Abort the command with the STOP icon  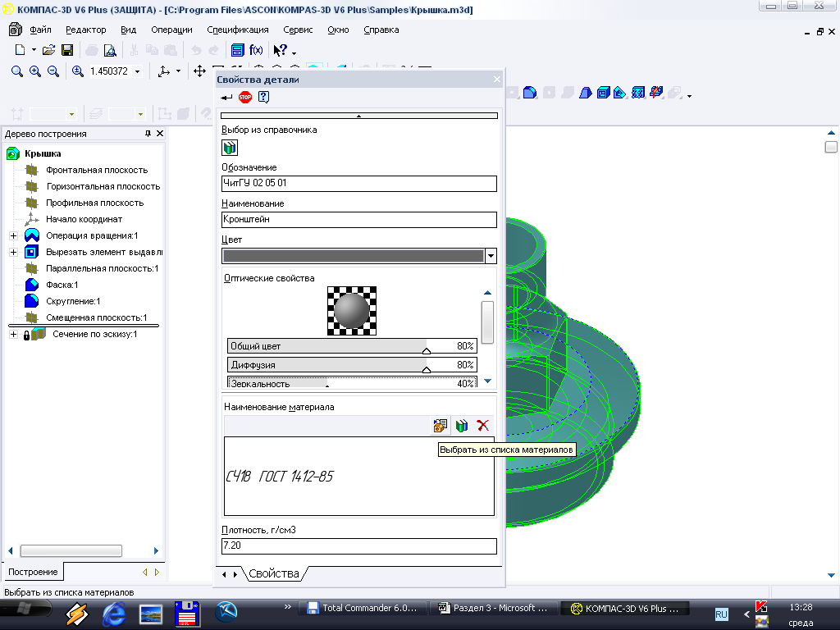click(244, 97)
